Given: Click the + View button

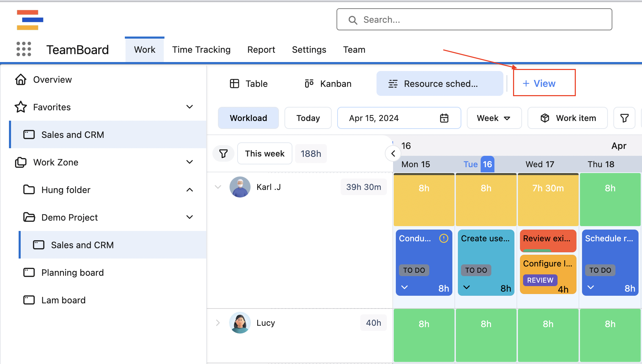Looking at the screenshot, I should [x=544, y=83].
